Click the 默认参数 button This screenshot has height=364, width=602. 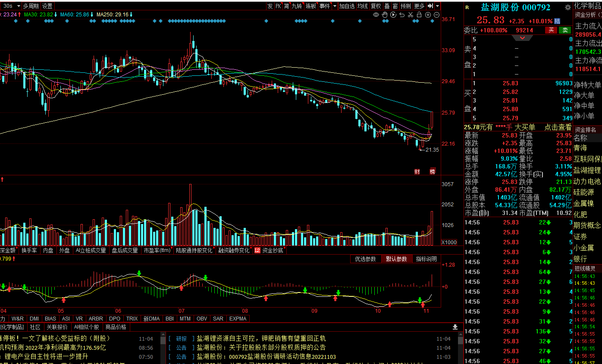click(x=396, y=259)
